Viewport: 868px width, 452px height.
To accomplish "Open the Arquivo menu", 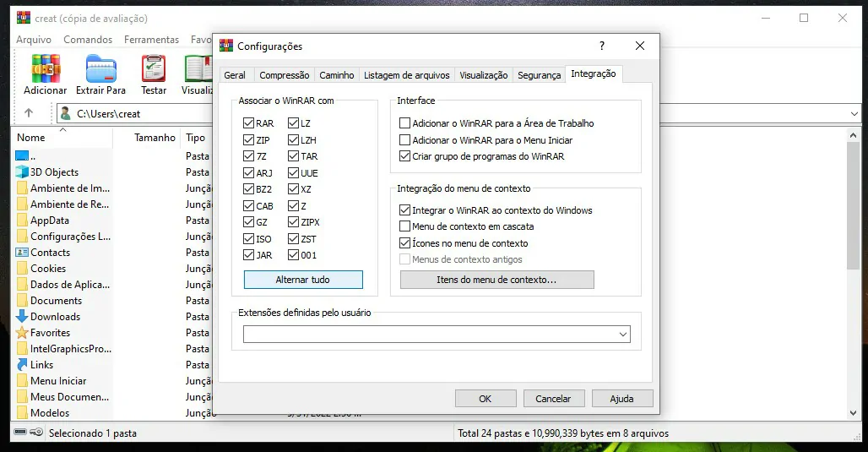I will [34, 40].
